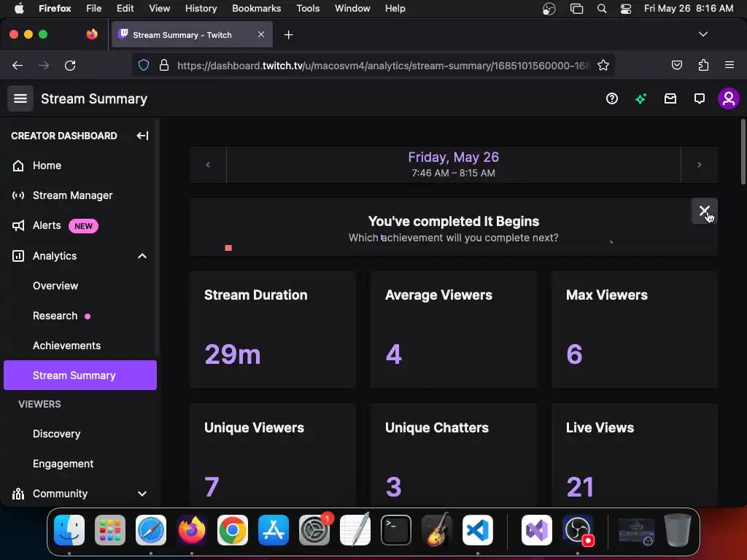Open the hamburger navigation menu
This screenshot has height=560, width=747.
(x=20, y=98)
